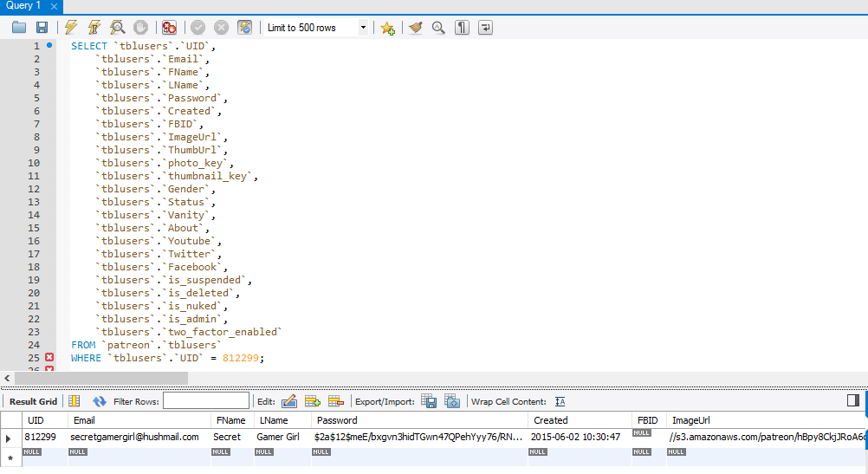868x474 pixels.
Task: Toggle invisible characters with pilcrow icon
Action: tap(462, 27)
